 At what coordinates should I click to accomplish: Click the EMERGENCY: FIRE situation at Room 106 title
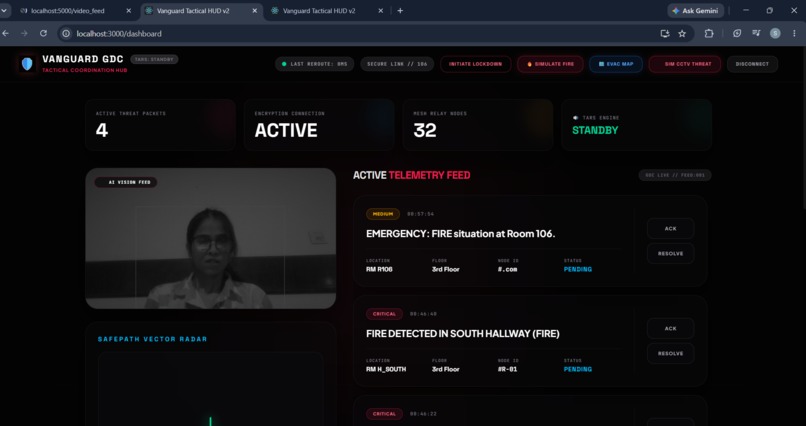[x=461, y=234]
